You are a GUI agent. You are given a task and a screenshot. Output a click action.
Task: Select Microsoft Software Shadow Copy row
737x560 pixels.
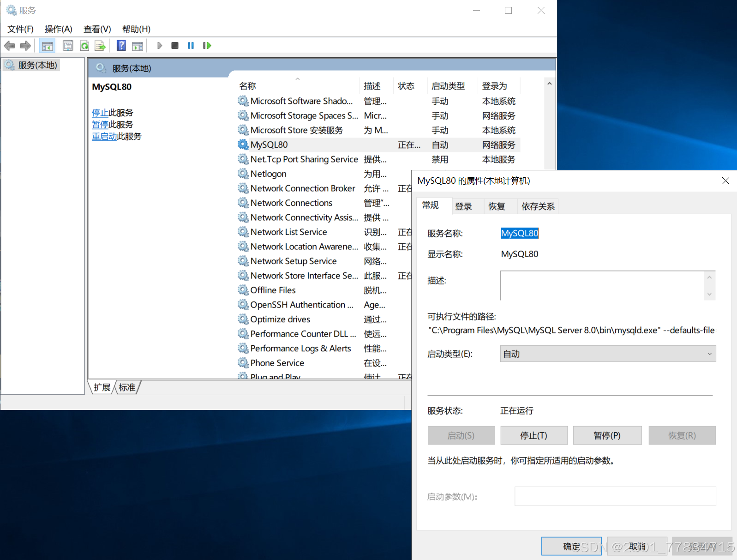(378, 101)
